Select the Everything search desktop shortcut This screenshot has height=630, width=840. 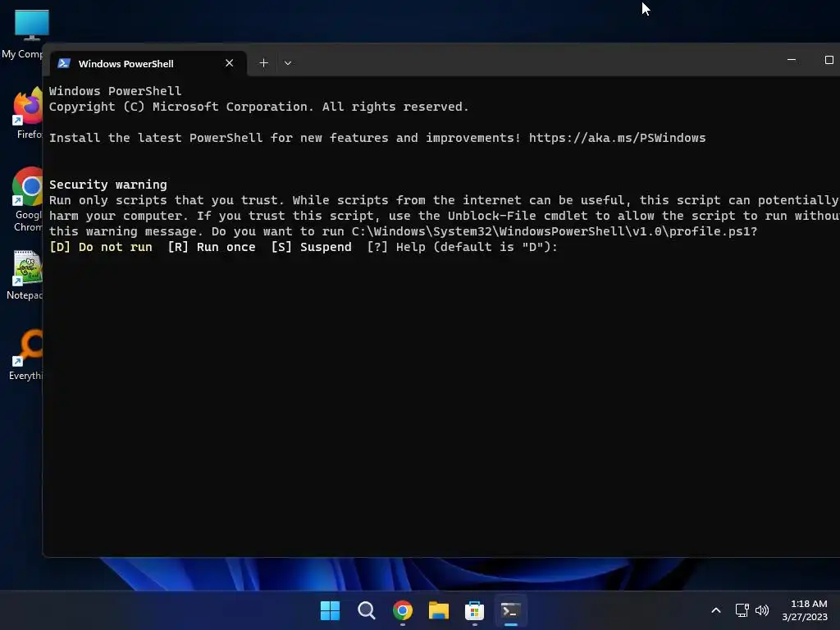coord(27,354)
